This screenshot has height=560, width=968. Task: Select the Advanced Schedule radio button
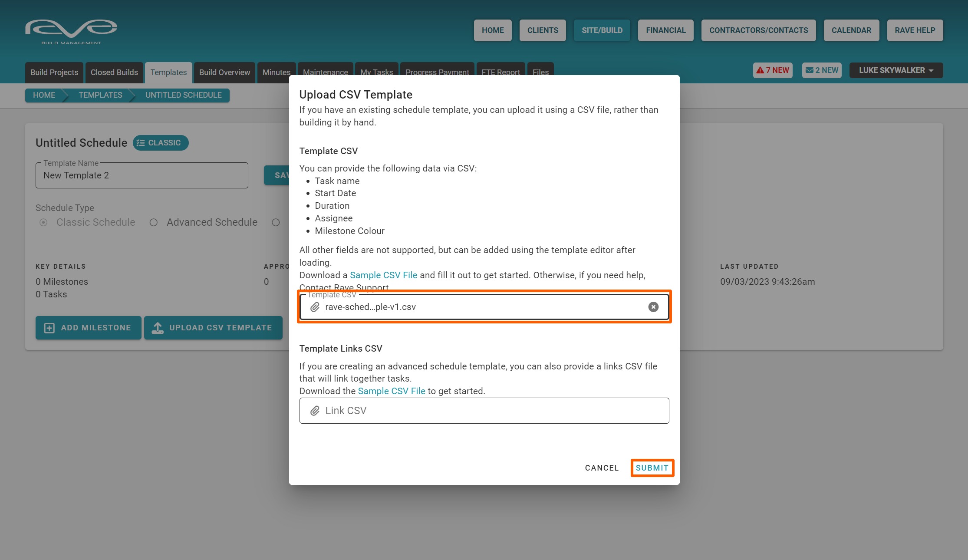point(154,222)
